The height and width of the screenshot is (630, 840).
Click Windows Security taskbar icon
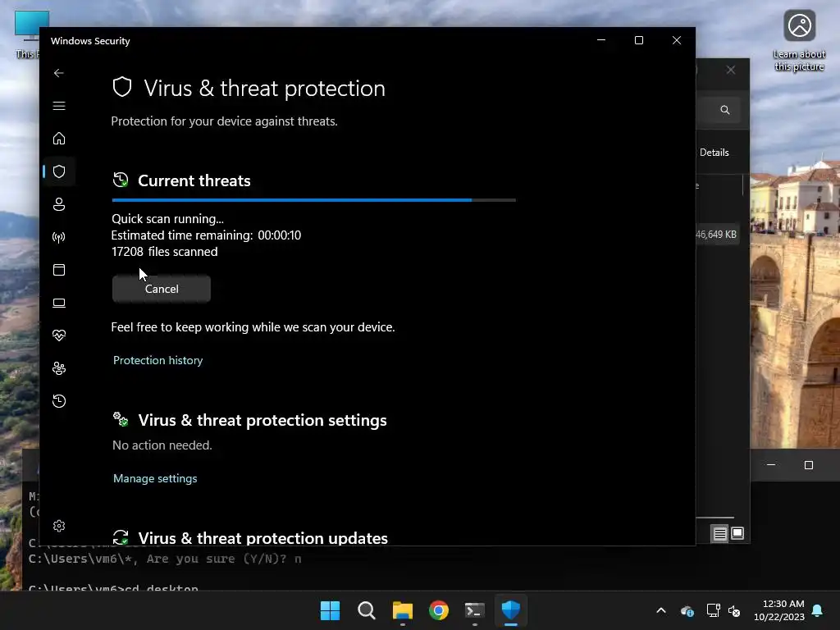coord(511,610)
